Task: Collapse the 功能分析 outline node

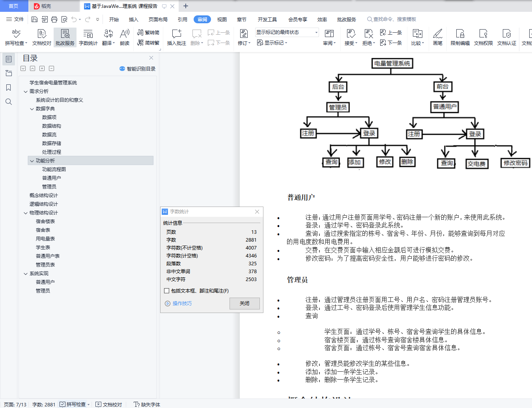Action: coord(32,161)
